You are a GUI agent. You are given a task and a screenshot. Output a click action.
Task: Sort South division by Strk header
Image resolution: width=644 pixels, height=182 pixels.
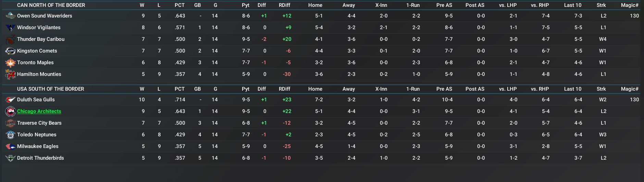601,89
